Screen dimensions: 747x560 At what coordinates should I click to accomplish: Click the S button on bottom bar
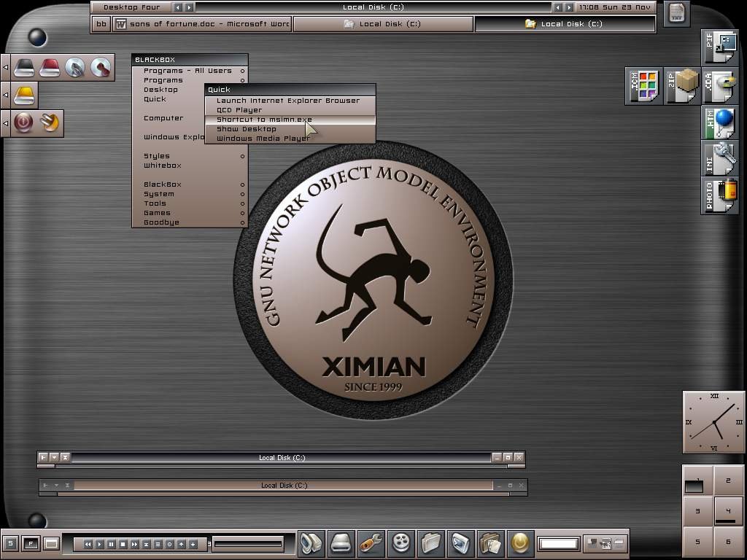pyautogui.click(x=10, y=543)
